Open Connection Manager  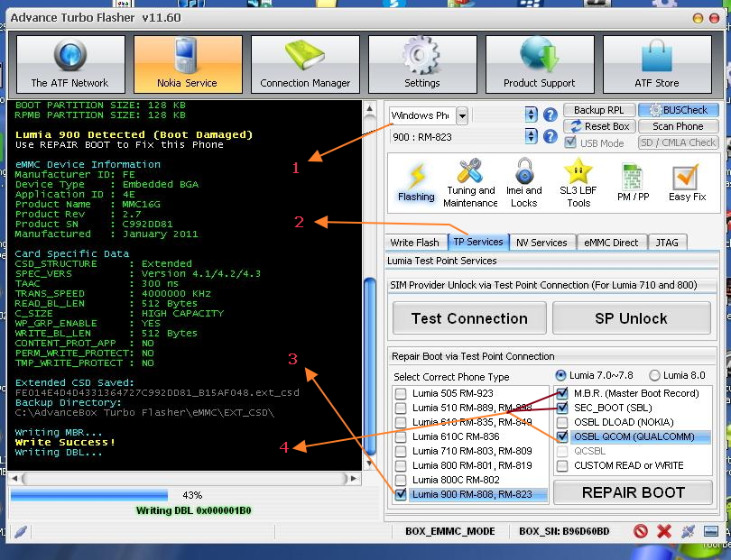tap(305, 64)
